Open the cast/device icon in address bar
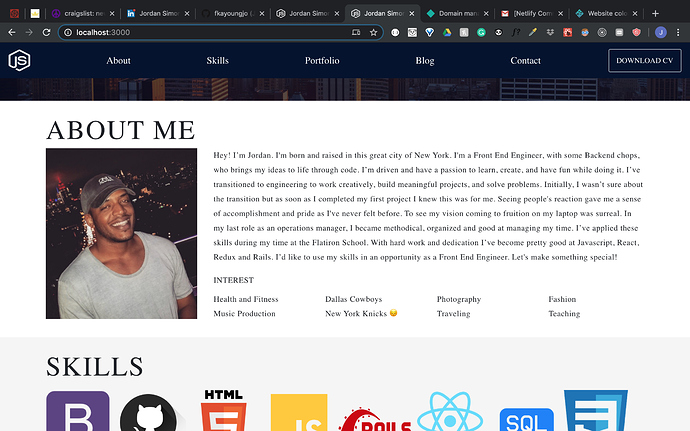The width and height of the screenshot is (690, 431). pyautogui.click(x=356, y=32)
